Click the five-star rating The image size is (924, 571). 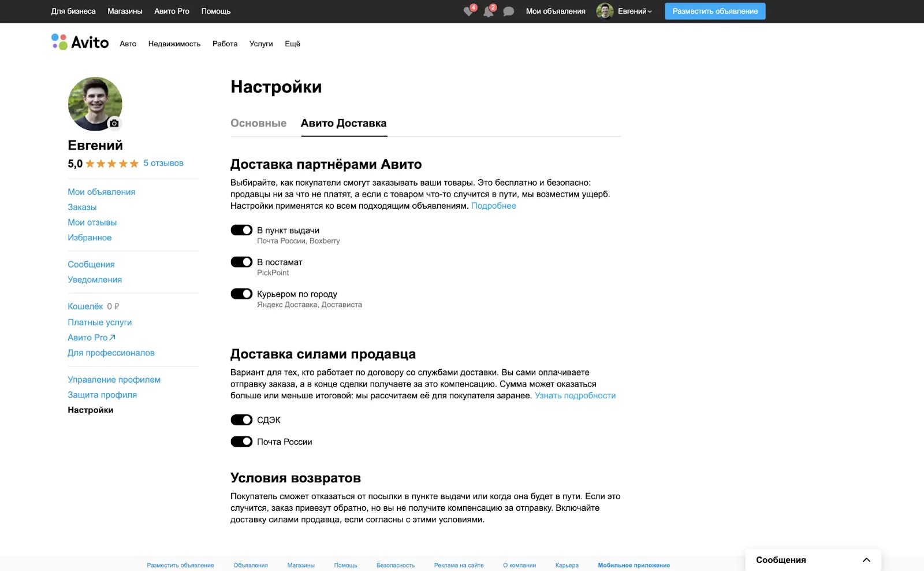coord(112,164)
